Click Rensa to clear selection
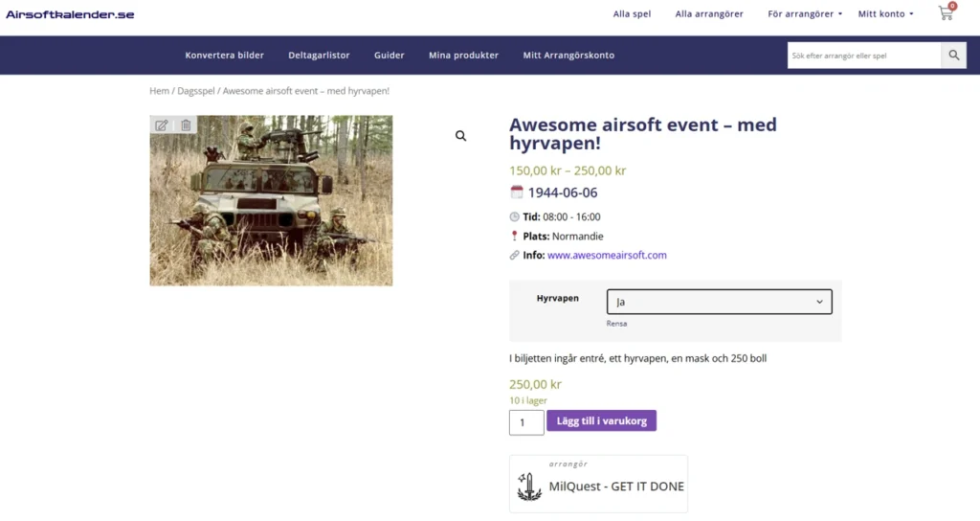Viewport: 980px width, 521px height. [616, 324]
